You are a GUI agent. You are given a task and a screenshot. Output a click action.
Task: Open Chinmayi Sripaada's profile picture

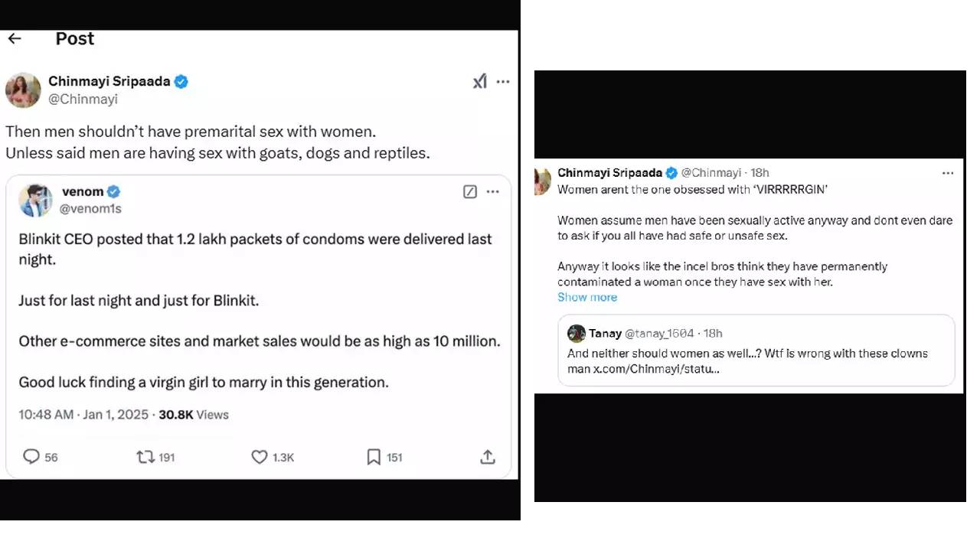(23, 90)
